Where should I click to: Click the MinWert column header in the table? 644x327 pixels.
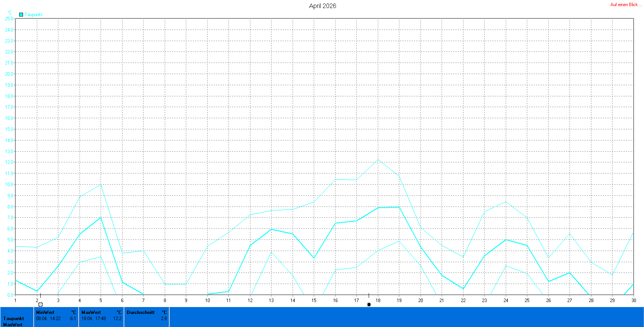click(45, 312)
